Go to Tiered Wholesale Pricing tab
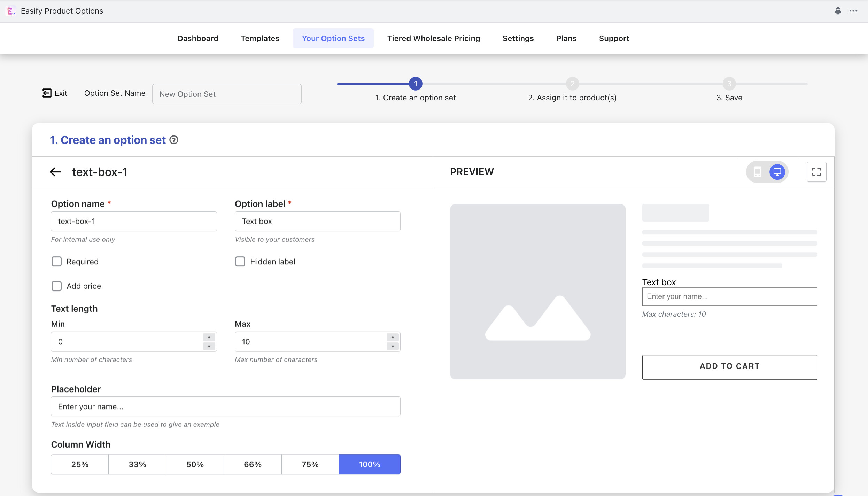Viewport: 868px width, 496px height. [x=433, y=38]
